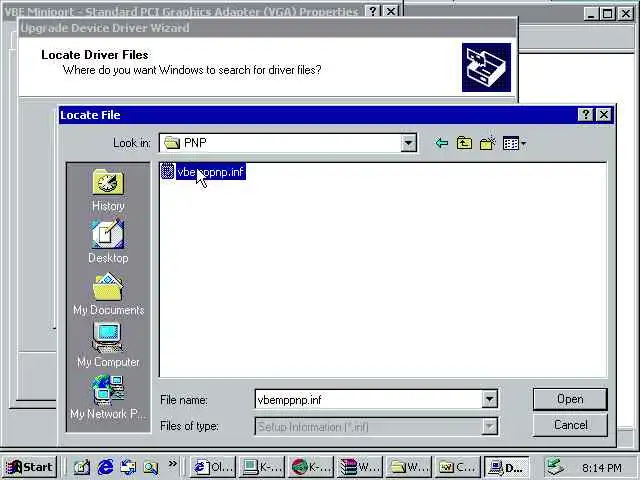
Task: Open the My Network Places shortcut
Action: (108, 397)
